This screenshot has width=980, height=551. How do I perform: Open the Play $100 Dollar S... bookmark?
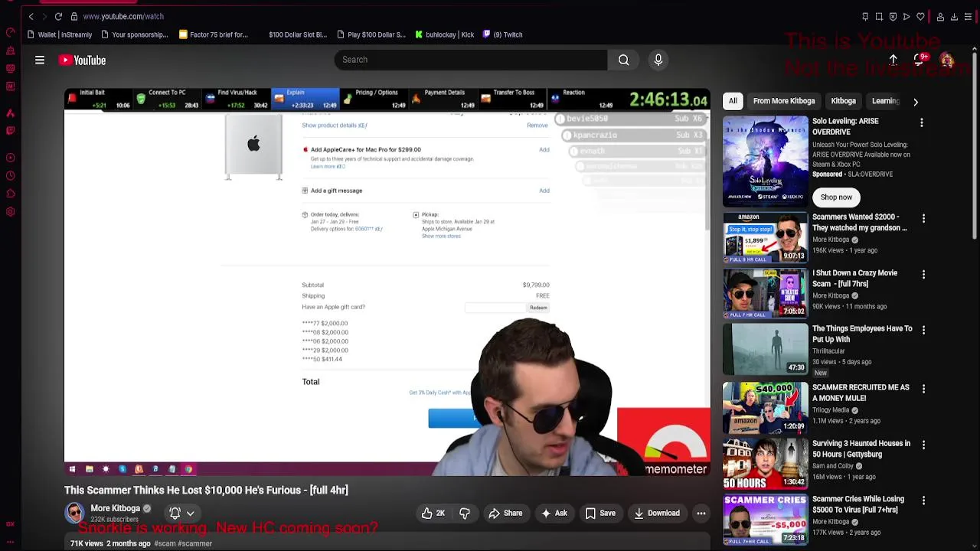pyautogui.click(x=371, y=34)
